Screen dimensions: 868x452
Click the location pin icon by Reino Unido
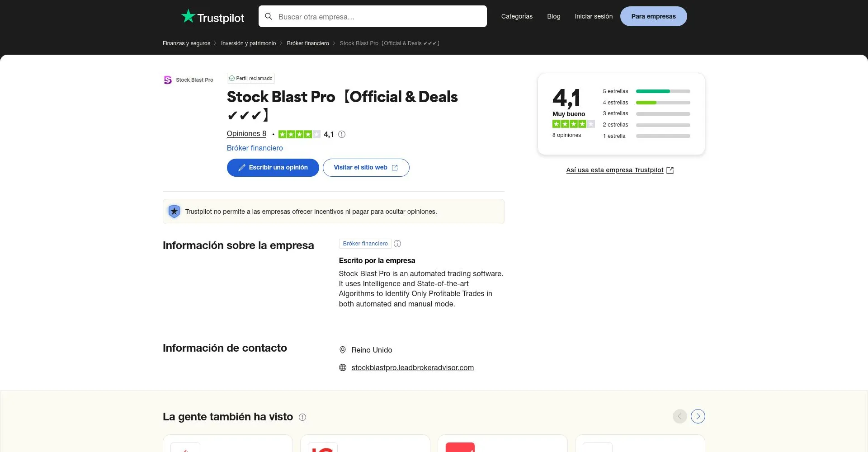point(343,350)
